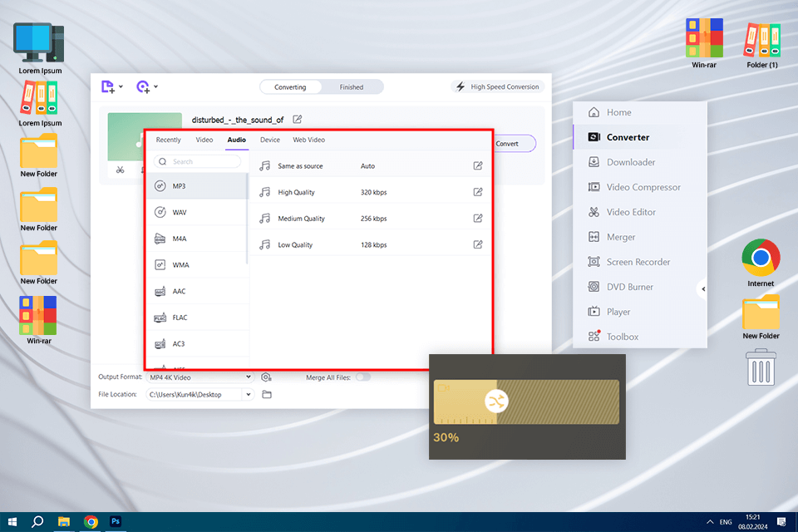Click the Add Files icon
The image size is (798, 532).
[107, 87]
